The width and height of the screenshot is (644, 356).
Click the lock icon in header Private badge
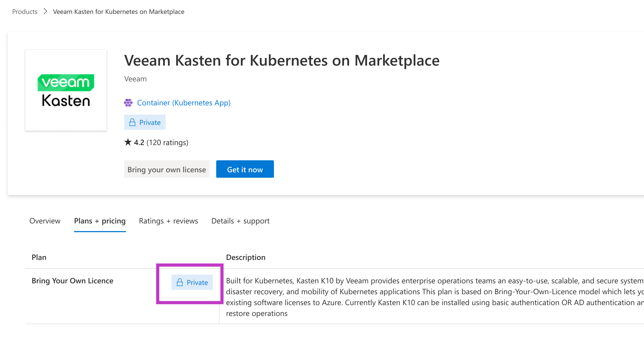pos(132,122)
